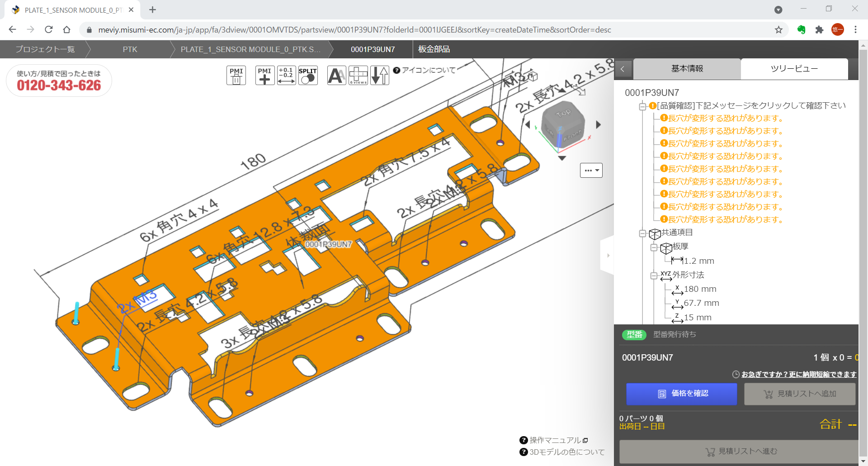Select the Y 67.7 mm dimension row
868x466 pixels.
pyautogui.click(x=696, y=304)
